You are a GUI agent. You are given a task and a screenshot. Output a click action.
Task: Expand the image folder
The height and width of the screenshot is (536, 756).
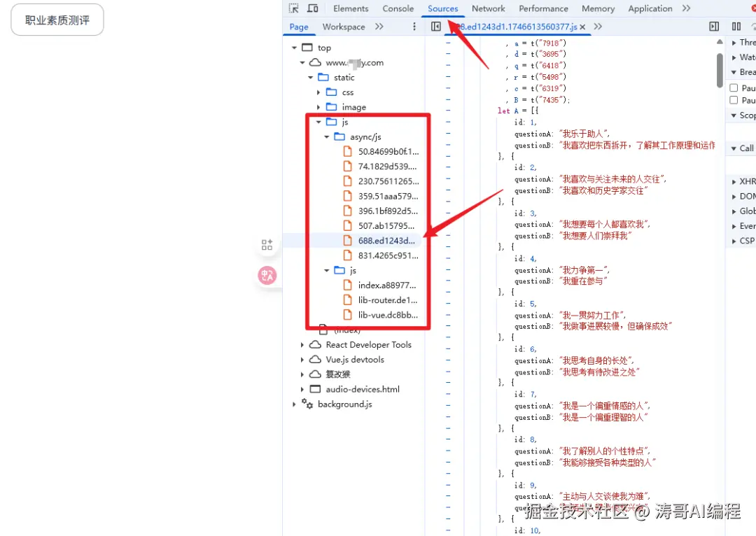(x=318, y=107)
